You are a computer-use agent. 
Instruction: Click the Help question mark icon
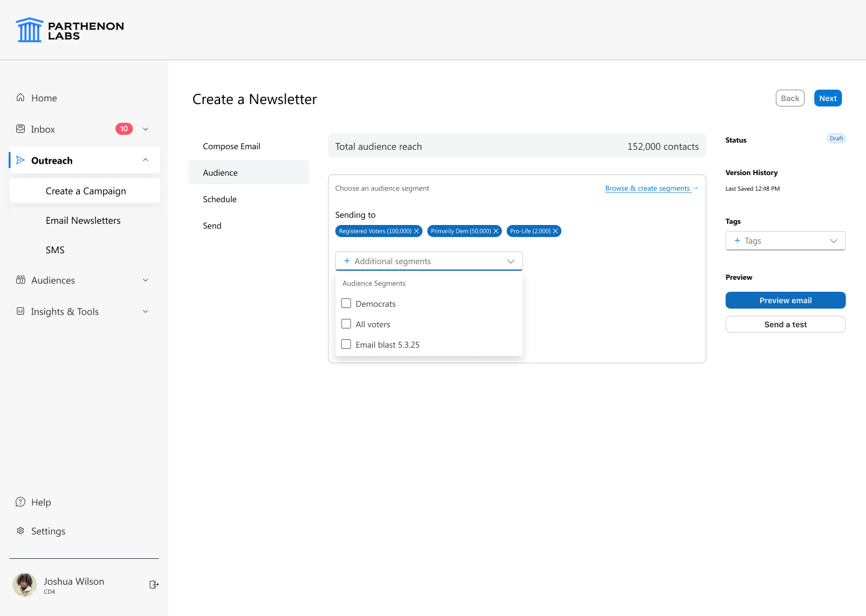point(20,502)
